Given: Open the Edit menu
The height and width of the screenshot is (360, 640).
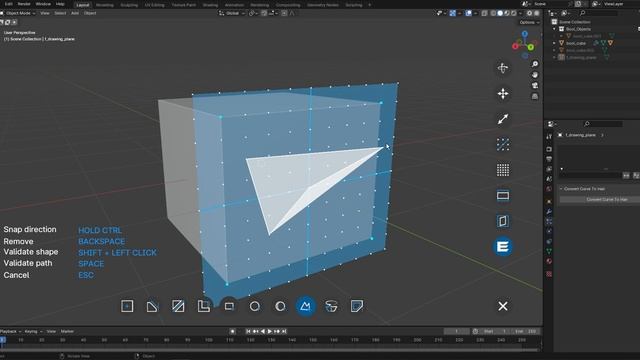Looking at the screenshot, I should tap(8, 4).
